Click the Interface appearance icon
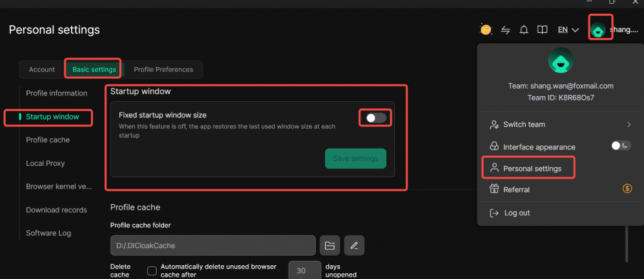Screen dimensions: 644x279 pos(494,146)
